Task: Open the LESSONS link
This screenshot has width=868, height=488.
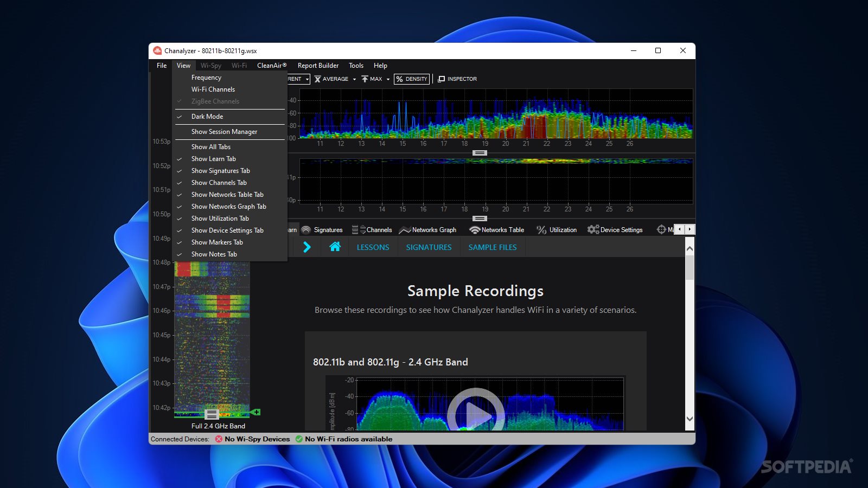Action: tap(373, 247)
